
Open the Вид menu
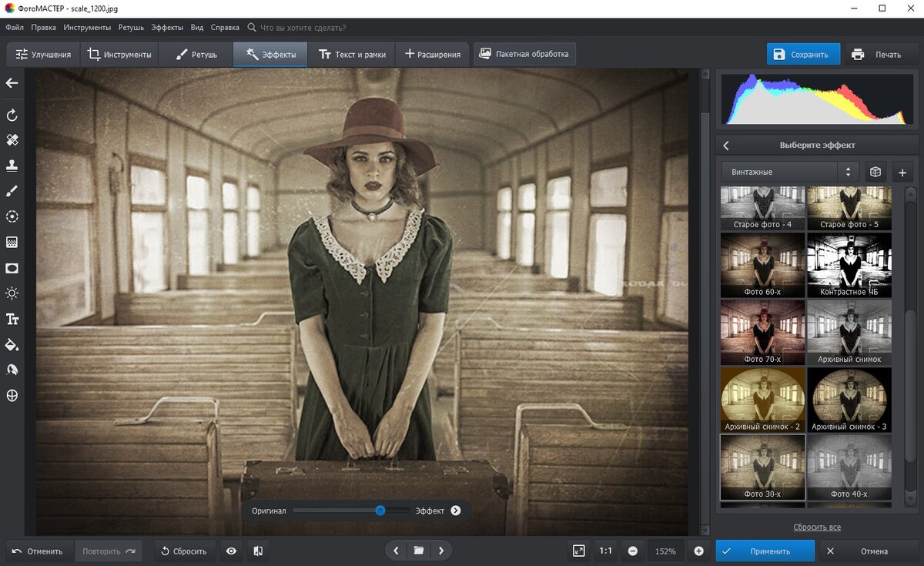click(197, 27)
